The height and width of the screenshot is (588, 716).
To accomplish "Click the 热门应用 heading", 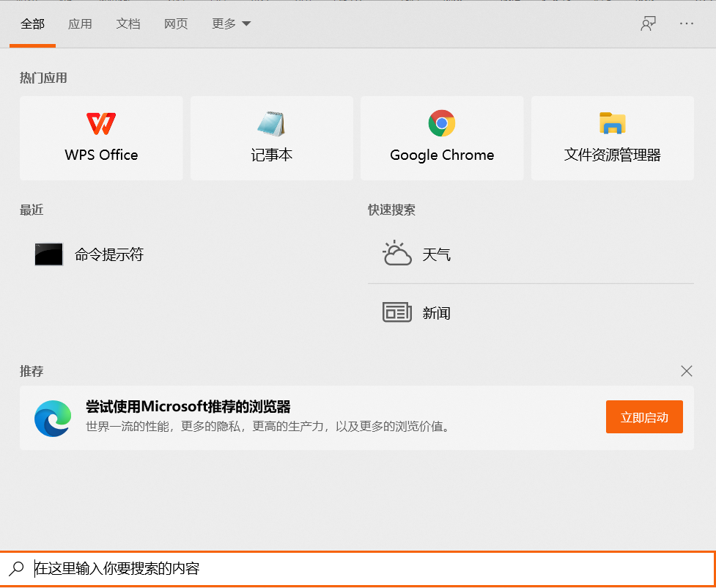I will point(43,78).
